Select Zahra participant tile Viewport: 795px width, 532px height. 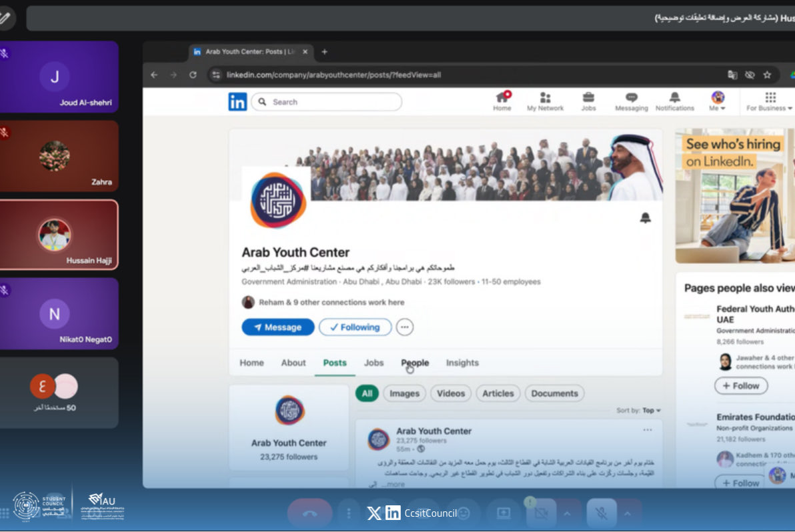tap(59, 156)
